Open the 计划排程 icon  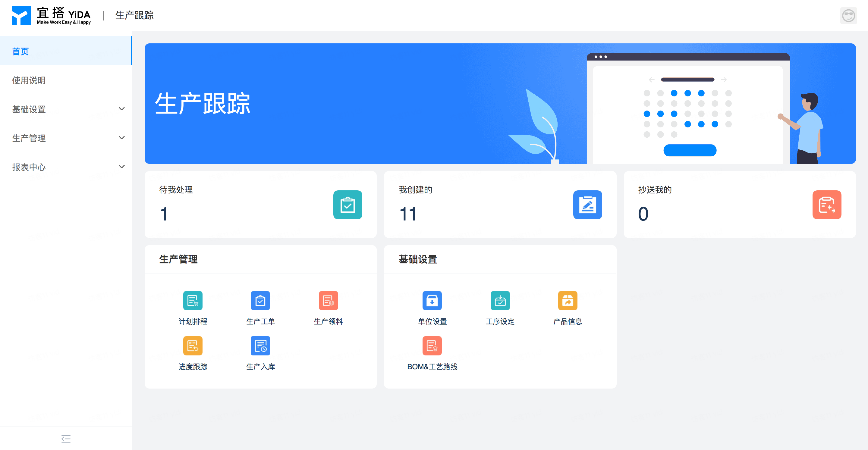[x=193, y=300]
